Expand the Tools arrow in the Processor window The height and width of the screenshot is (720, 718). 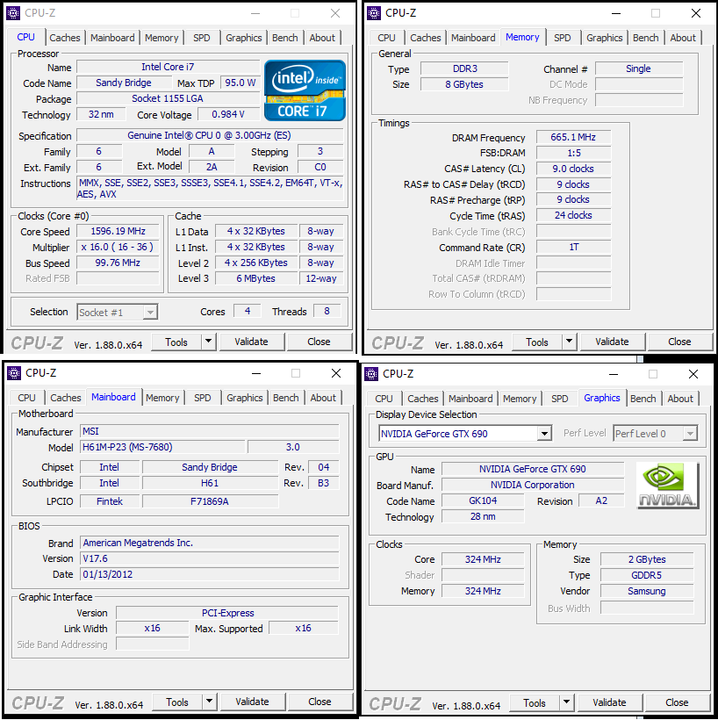pyautogui.click(x=208, y=342)
